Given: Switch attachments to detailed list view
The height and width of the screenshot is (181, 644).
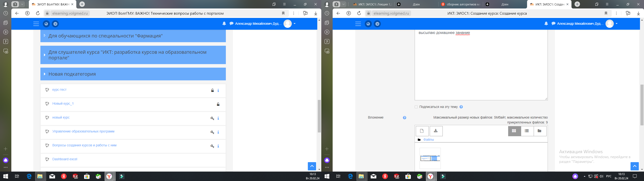Looking at the screenshot, I should point(527,131).
